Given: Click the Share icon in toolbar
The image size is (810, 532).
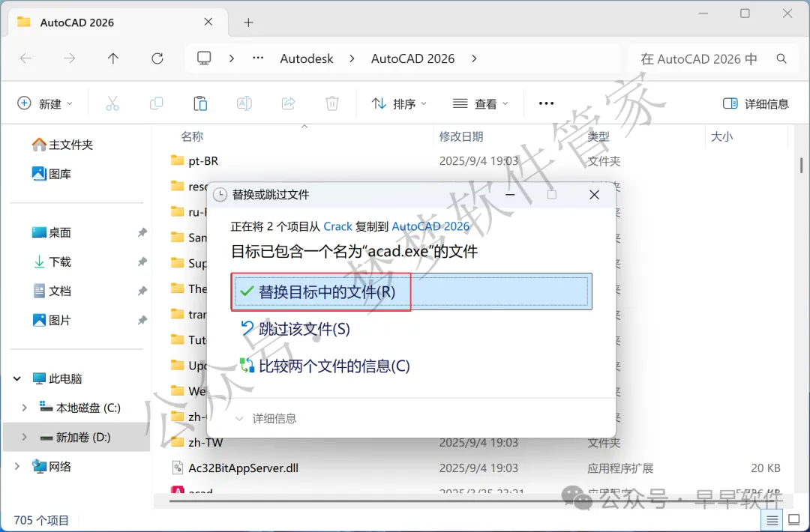Looking at the screenshot, I should [288, 103].
